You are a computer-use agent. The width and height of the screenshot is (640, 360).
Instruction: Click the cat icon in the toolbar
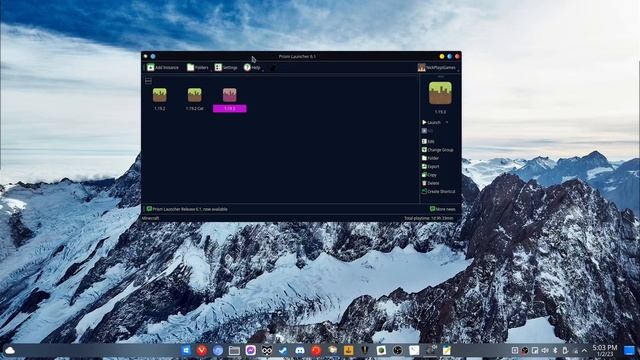(273, 68)
